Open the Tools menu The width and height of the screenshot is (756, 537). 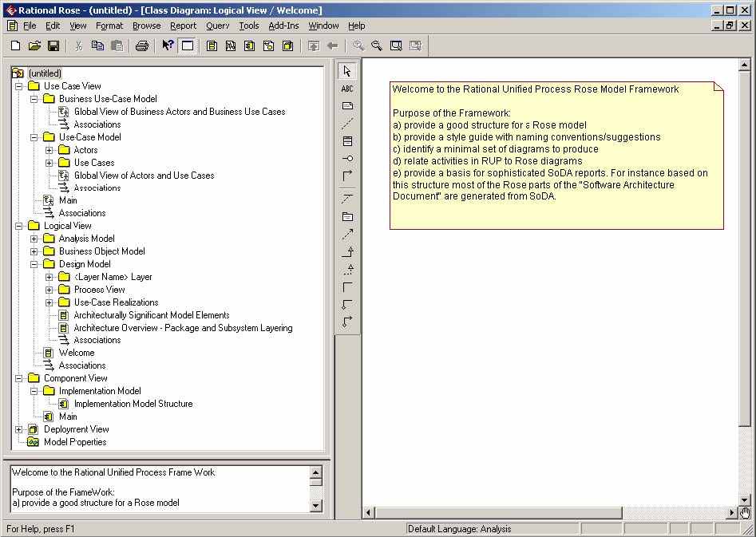pos(249,26)
